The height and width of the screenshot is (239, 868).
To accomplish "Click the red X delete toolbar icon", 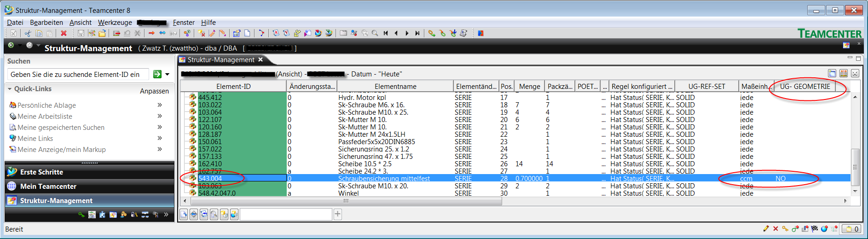I will (x=64, y=33).
